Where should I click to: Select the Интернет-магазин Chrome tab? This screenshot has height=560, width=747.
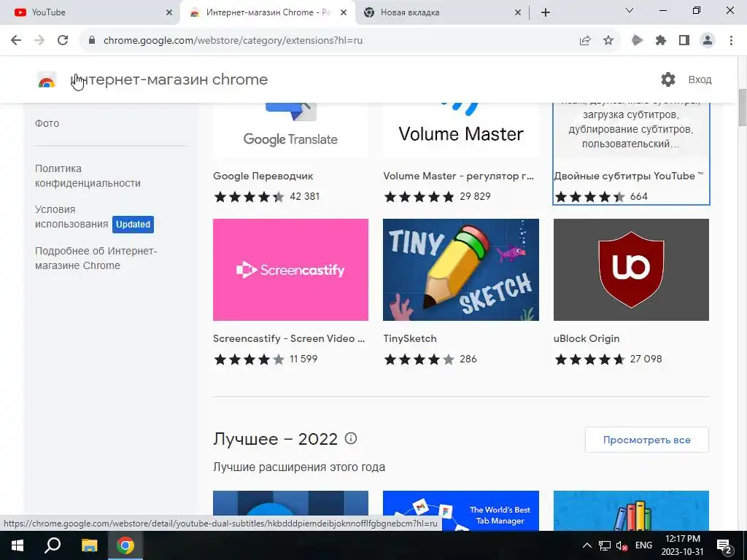click(267, 12)
